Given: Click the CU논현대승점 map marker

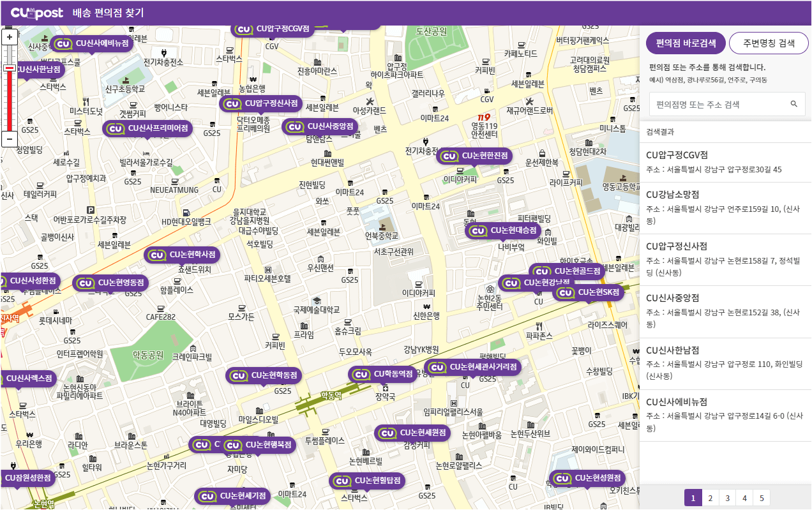Looking at the screenshot, I should [x=504, y=230].
